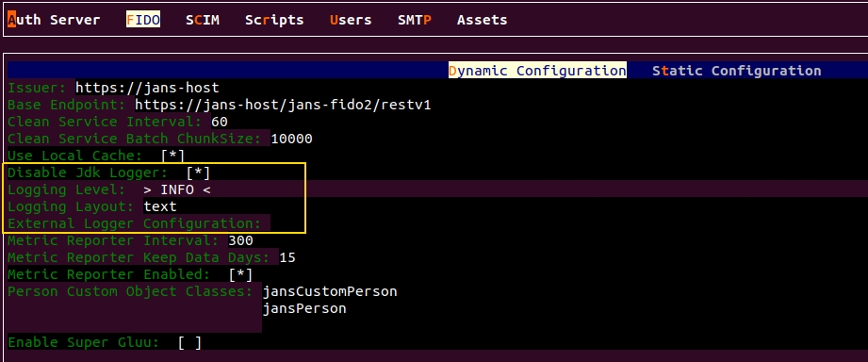Switch to the Assets tab
The height and width of the screenshot is (362, 868).
point(483,20)
